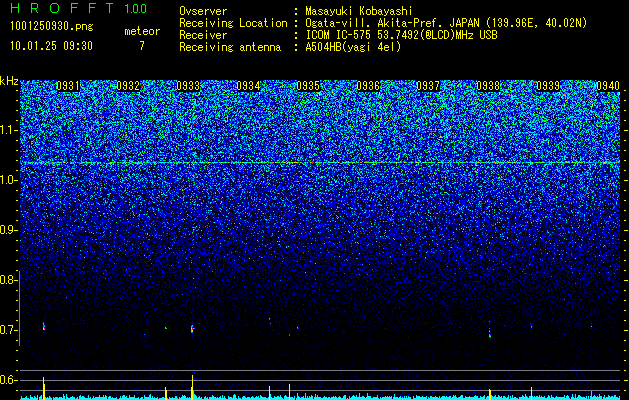Click the Receiving Location value text
This screenshot has width=629, height=400.
tap(446, 23)
